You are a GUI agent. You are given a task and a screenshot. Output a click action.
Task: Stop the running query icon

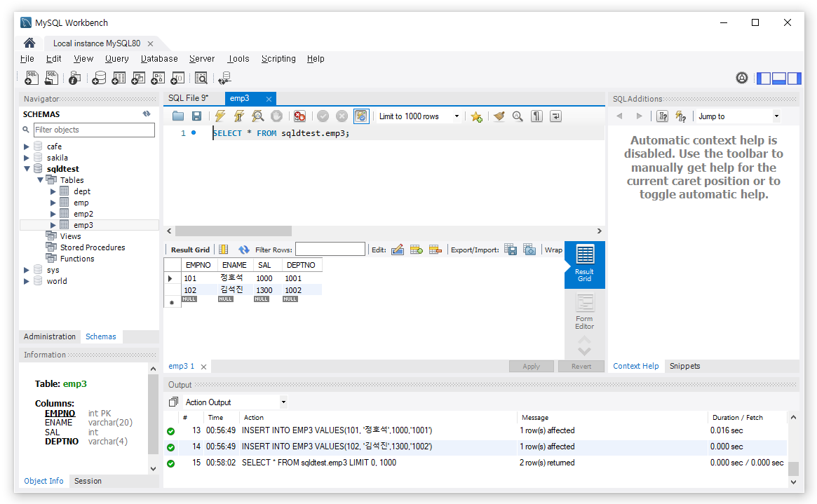point(277,116)
